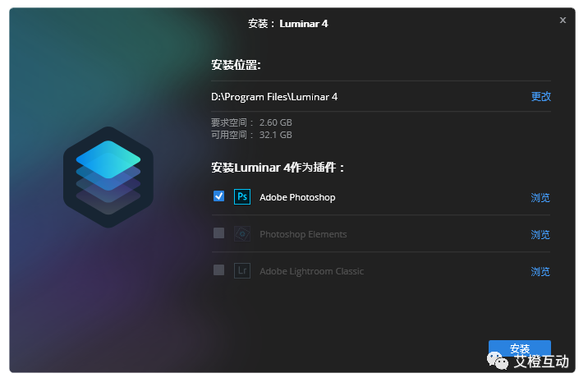Viewport: 588px width, 387px height.
Task: Click the available space 32.1 GB text
Action: 251,135
